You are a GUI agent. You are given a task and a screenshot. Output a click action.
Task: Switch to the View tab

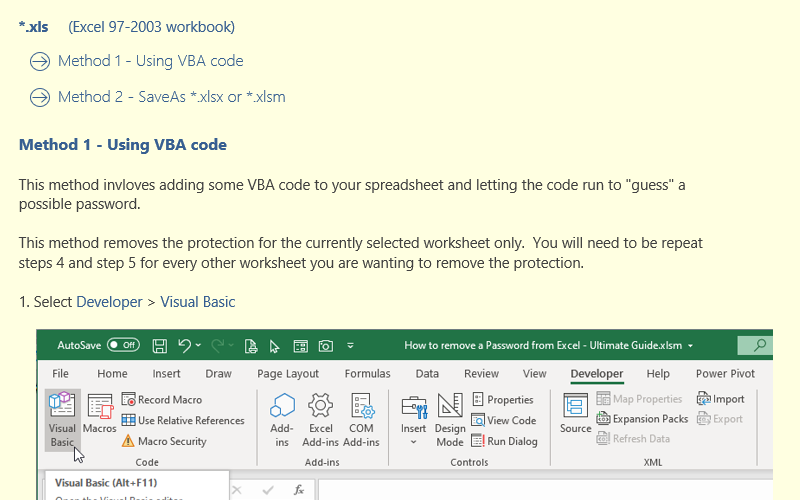pyautogui.click(x=534, y=373)
